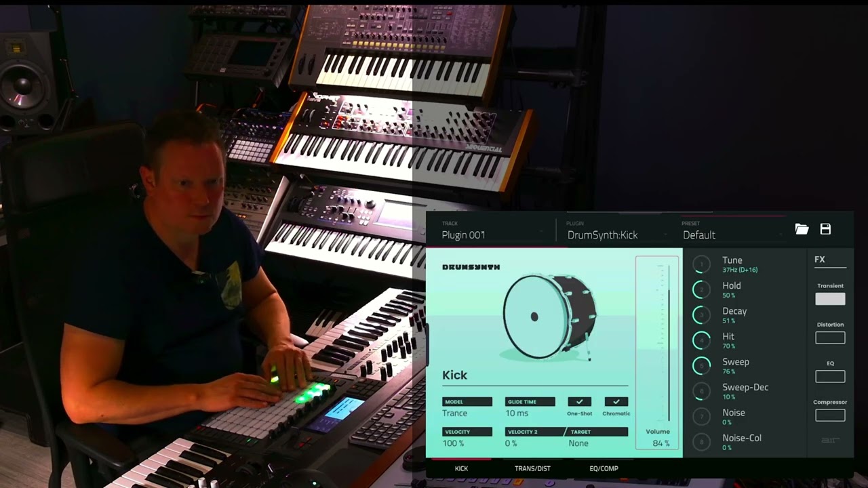Select knob 3 for Decay
The image size is (868, 488).
point(701,315)
